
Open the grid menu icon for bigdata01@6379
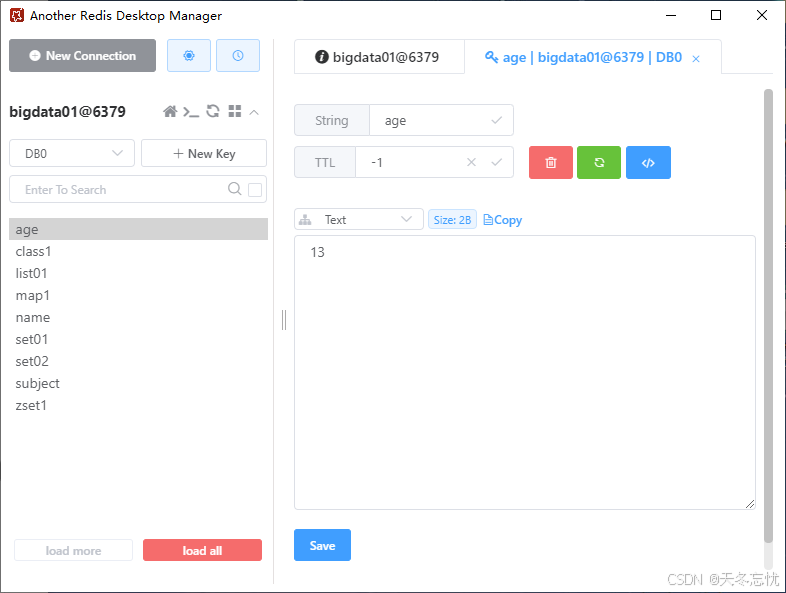click(235, 111)
